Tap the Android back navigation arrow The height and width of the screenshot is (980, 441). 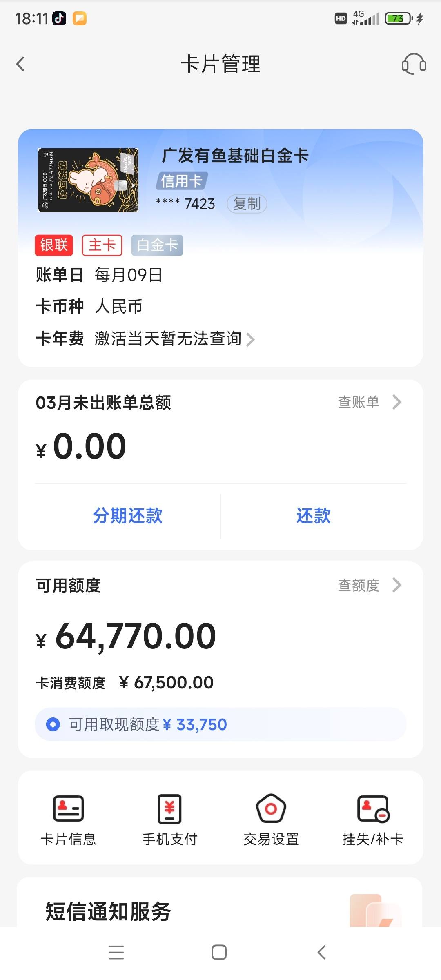(322, 953)
